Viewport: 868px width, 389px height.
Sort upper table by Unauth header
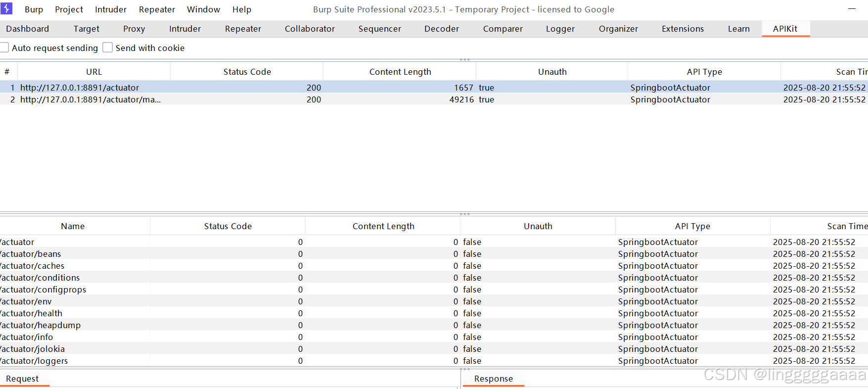pos(552,72)
